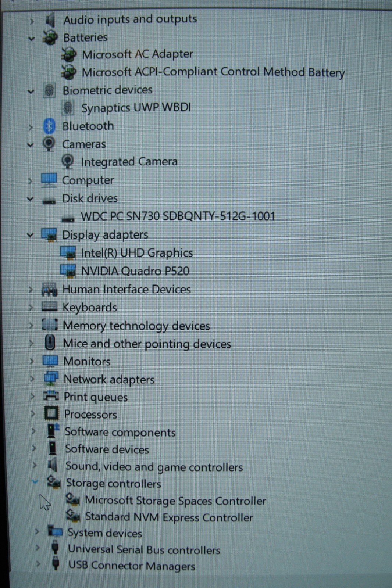Screen dimensions: 392x588
Task: Click the Memory technology devices icon
Action: [x=50, y=325]
